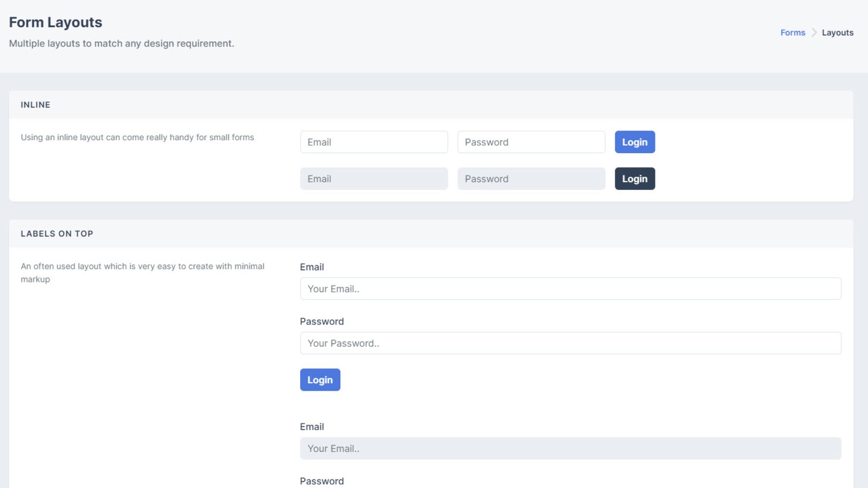Click the white 'Your Email..' input
This screenshot has height=488, width=868.
coord(571,289)
